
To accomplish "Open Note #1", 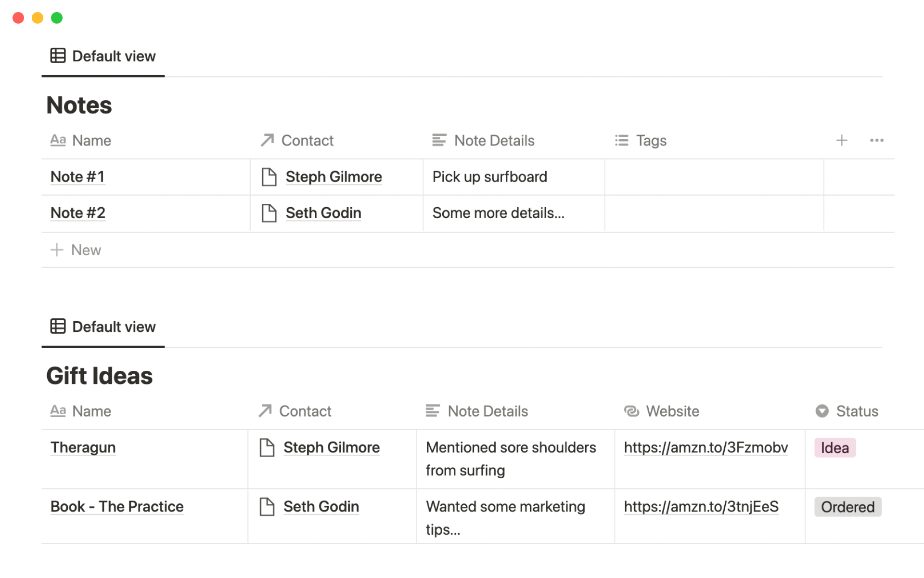I will coord(77,176).
